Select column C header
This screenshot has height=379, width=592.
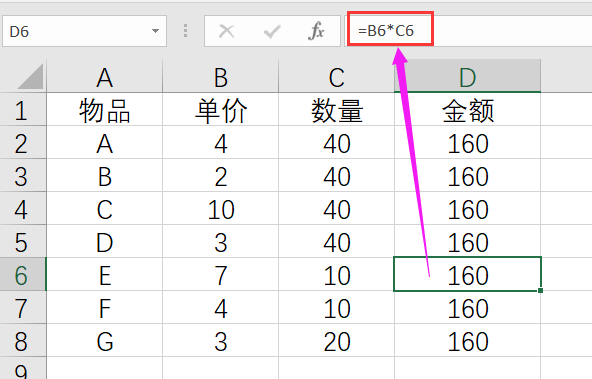[336, 77]
